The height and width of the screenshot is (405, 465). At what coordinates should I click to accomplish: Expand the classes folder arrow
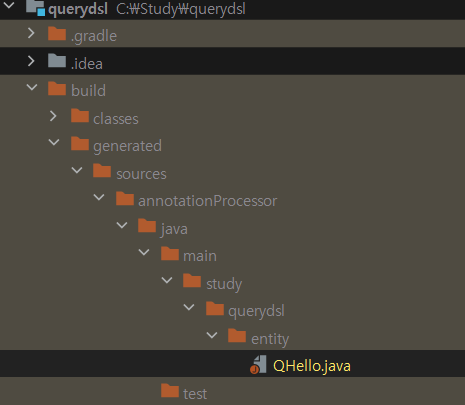(x=53, y=116)
